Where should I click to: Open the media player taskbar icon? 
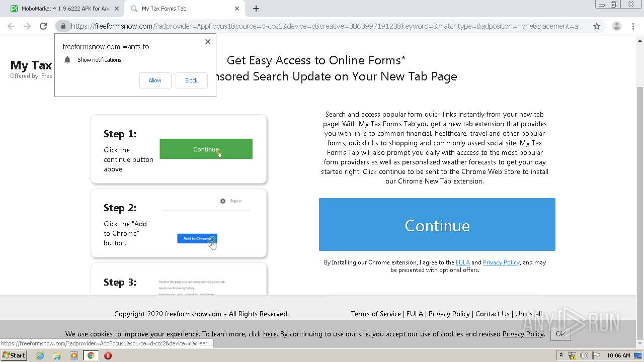click(74, 355)
